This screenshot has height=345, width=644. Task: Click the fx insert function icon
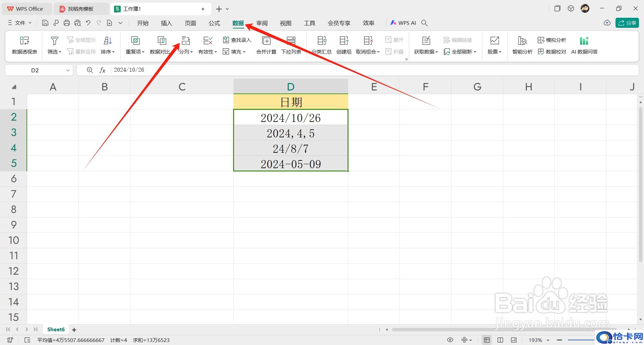point(102,70)
